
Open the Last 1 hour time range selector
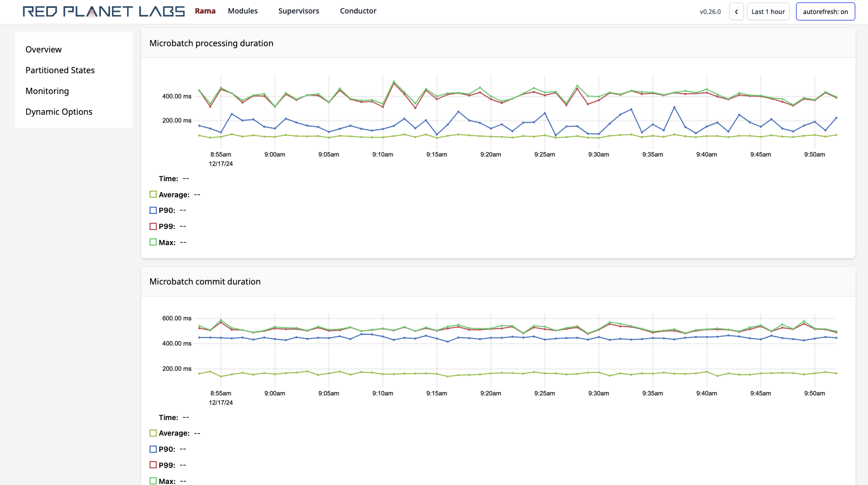pyautogui.click(x=768, y=11)
